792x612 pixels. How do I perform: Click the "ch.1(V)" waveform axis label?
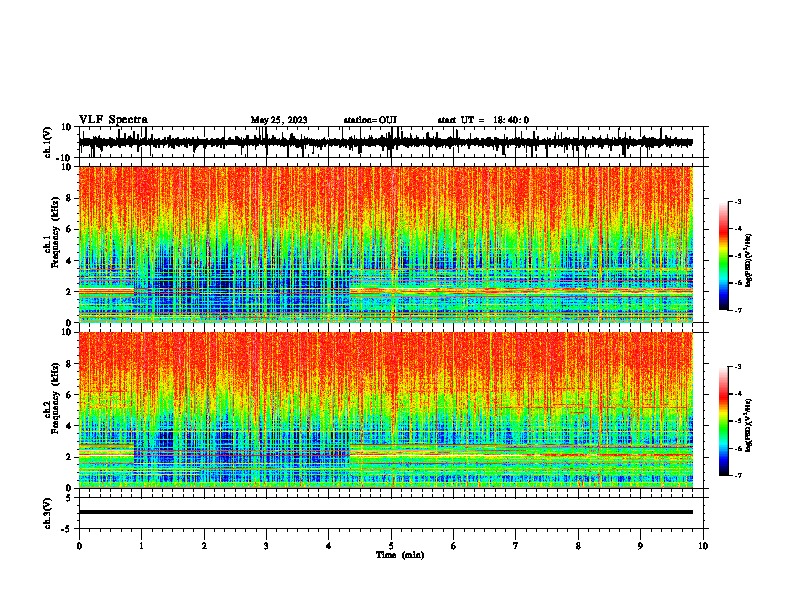coord(48,142)
